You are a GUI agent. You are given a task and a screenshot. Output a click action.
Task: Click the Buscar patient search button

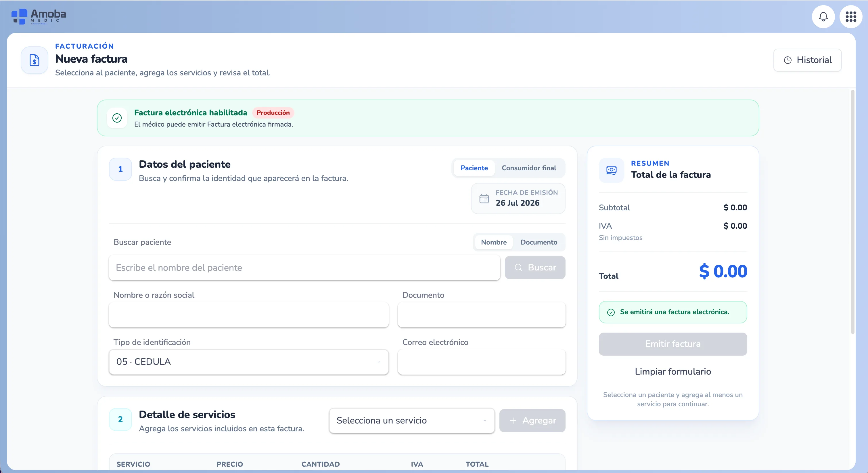tap(535, 267)
